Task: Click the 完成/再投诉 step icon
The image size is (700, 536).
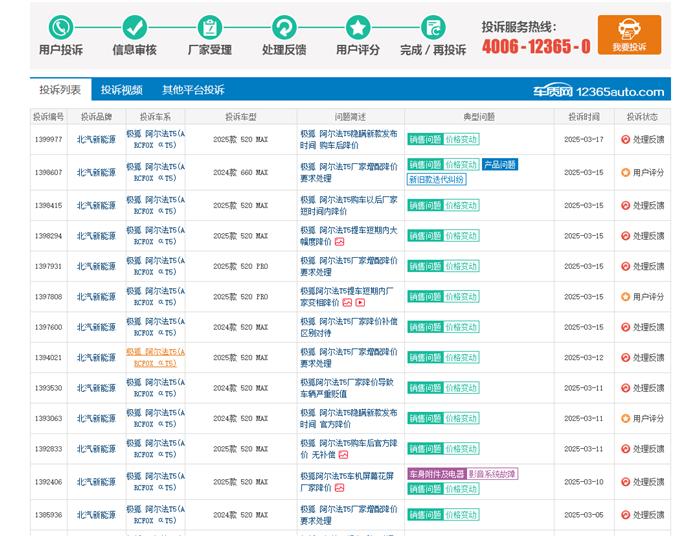Action: 432,27
